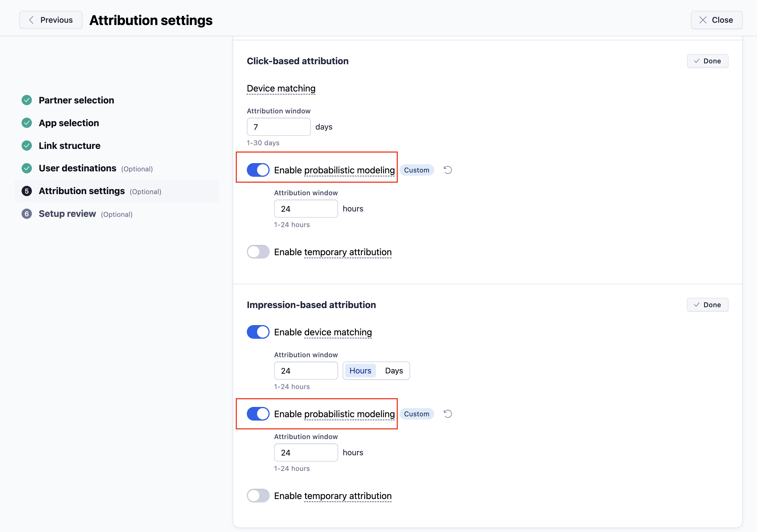The width and height of the screenshot is (757, 532).
Task: Go back with the Previous button
Action: coord(51,20)
